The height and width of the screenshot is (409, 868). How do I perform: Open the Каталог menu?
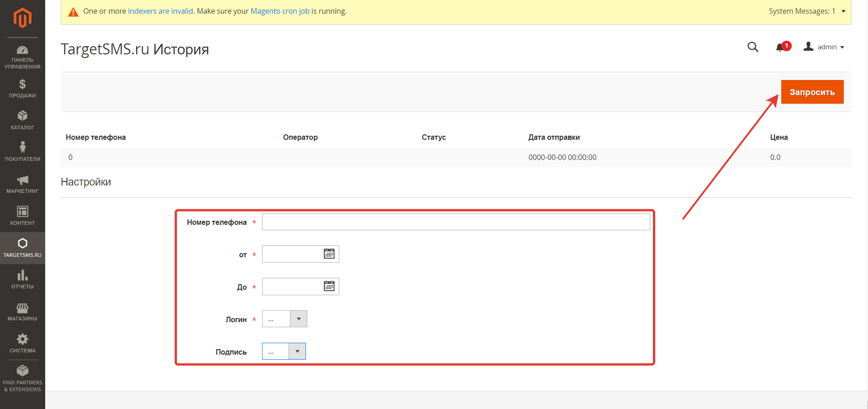click(22, 121)
